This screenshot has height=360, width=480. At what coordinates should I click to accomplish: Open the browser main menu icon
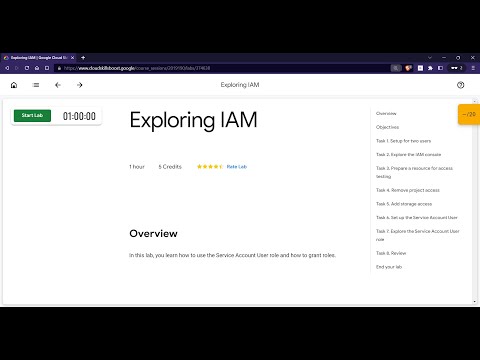click(x=473, y=68)
